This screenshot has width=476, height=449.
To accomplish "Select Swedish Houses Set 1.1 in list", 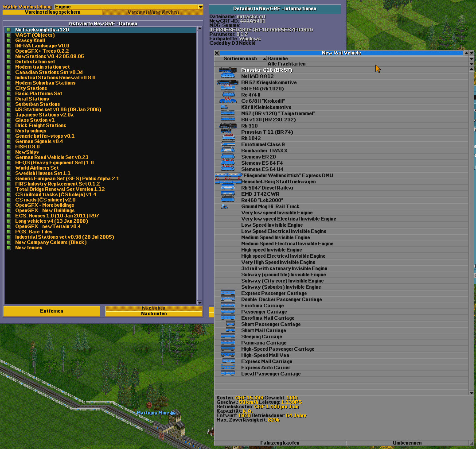I will click(43, 173).
